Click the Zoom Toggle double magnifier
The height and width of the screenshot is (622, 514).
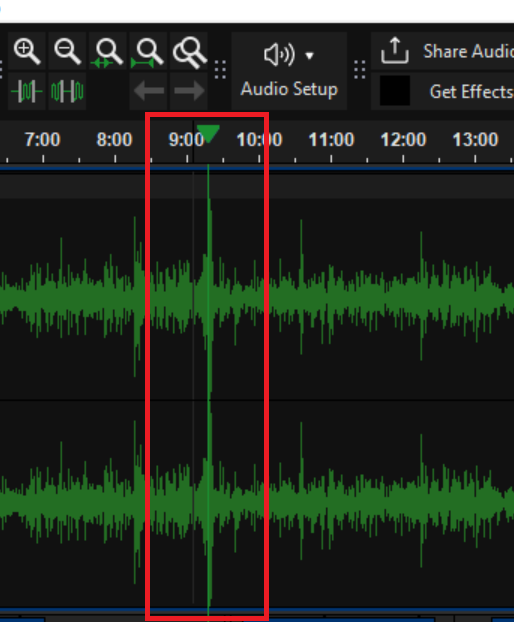pyautogui.click(x=189, y=52)
